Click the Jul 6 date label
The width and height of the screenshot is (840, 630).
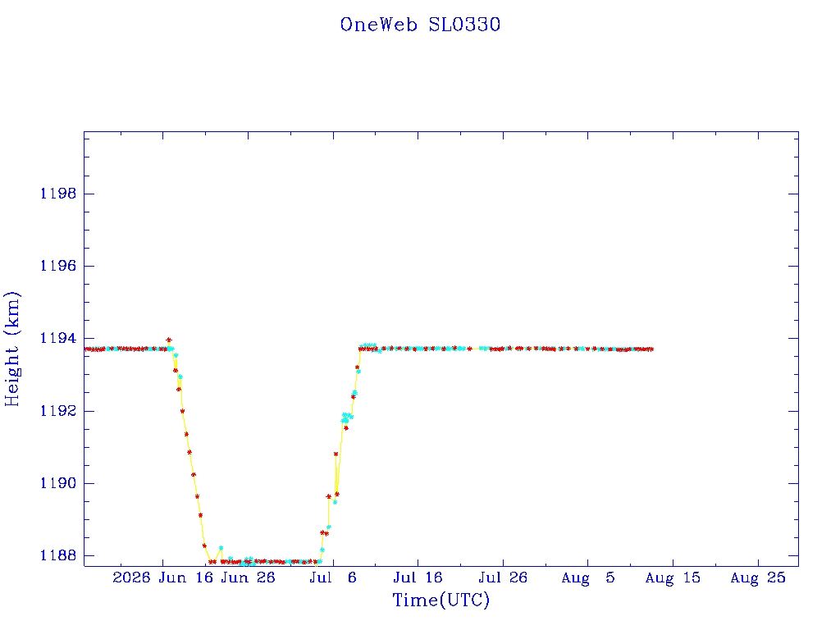coord(333,577)
